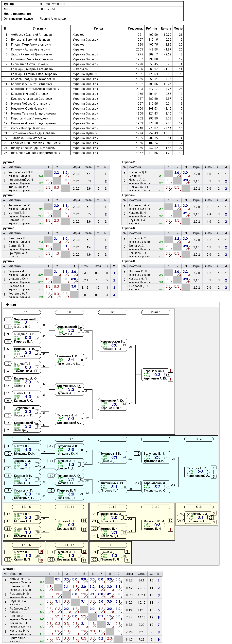This screenshot has width=232, height=644.
Task: Click the Группа-7 heading
Action: 8,261
